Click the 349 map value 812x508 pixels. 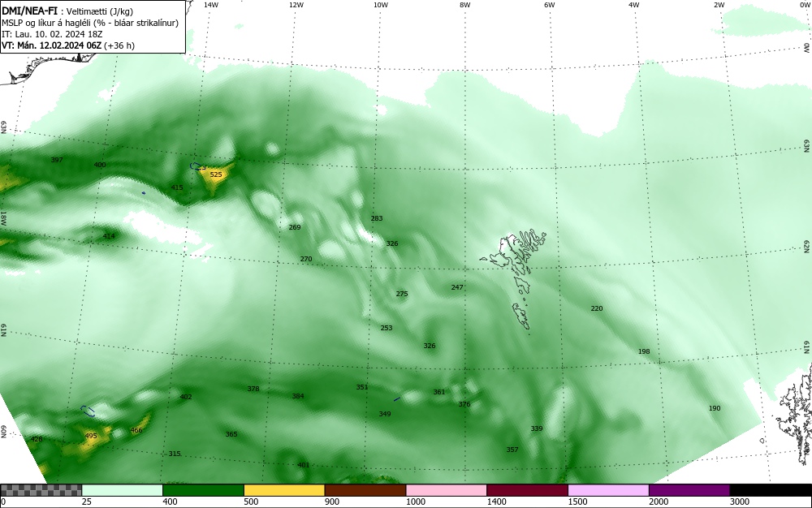tap(385, 414)
